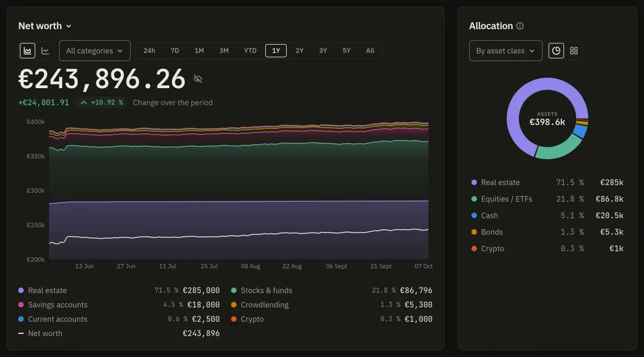Click the Real estate allocation row
The height and width of the screenshot is (357, 644).
548,182
